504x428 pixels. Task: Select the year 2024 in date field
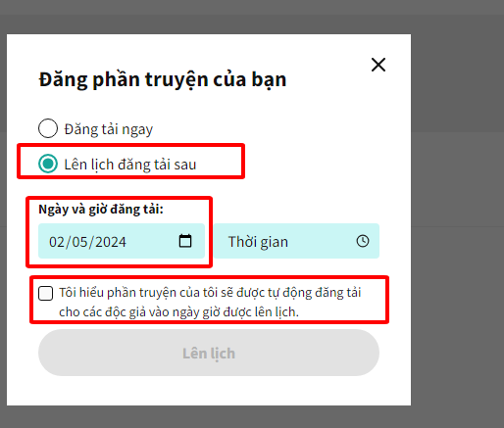tap(111, 242)
